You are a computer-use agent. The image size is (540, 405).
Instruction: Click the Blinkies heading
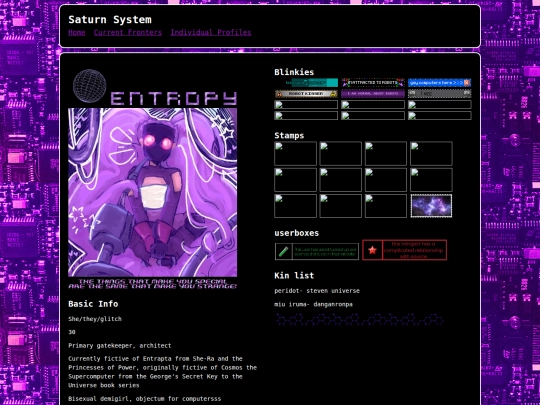(x=294, y=72)
